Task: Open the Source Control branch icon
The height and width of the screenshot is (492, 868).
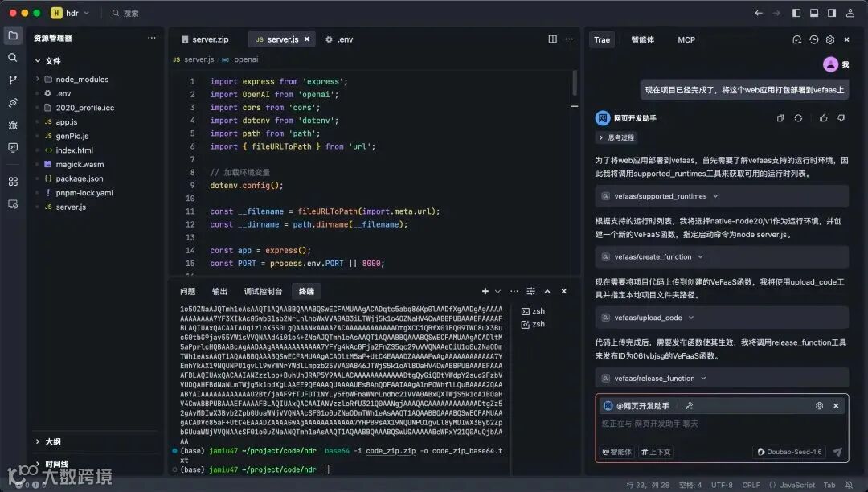Action: pos(13,80)
